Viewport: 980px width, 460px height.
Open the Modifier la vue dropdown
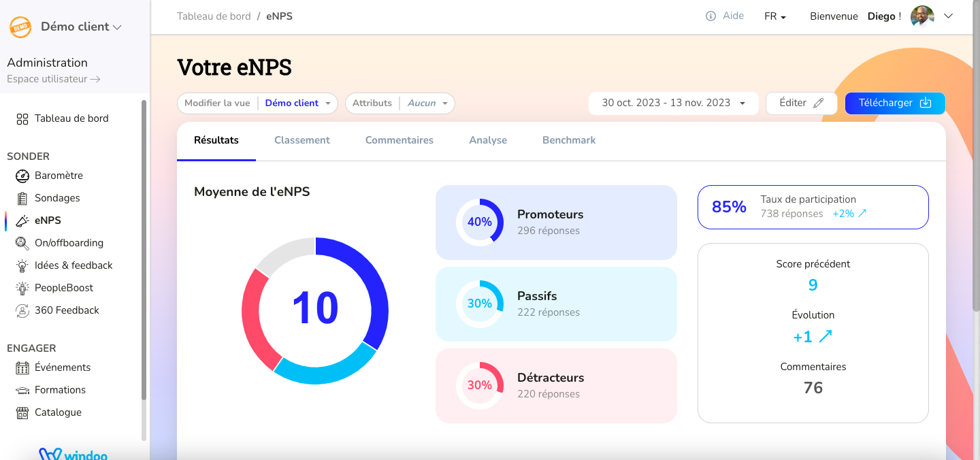[x=257, y=103]
